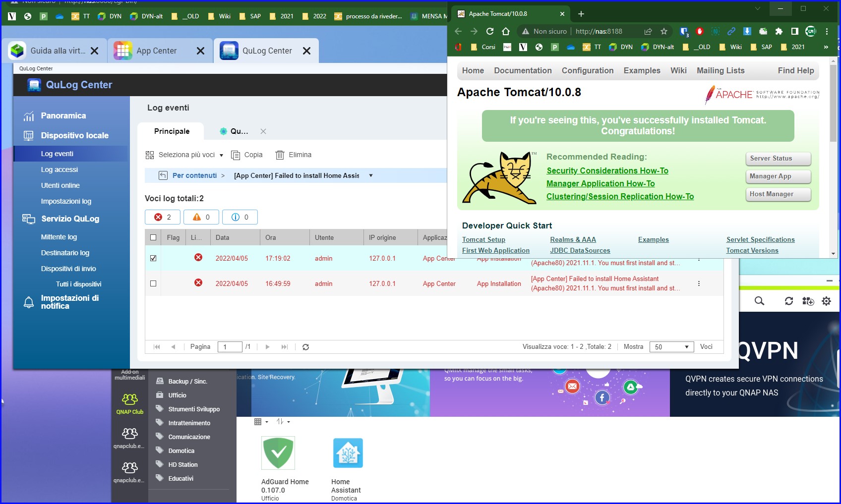This screenshot has height=504, width=841.
Task: Click the error count filter showing 2
Action: point(163,217)
